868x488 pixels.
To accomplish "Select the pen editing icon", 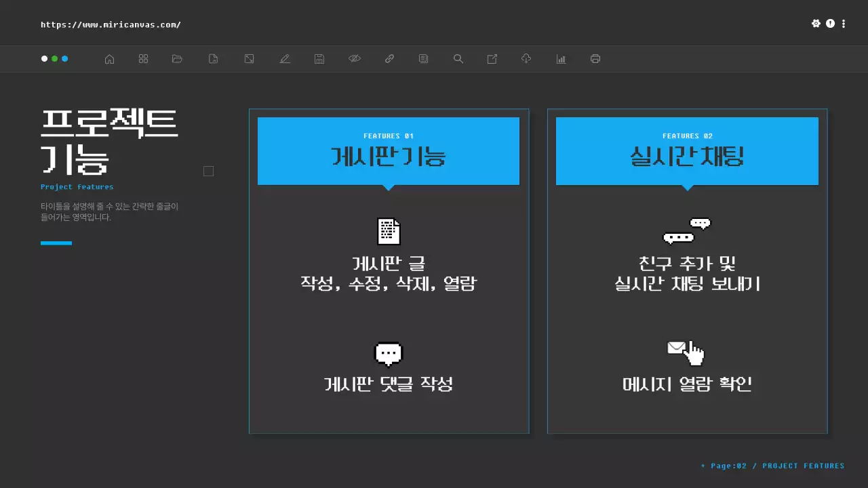I will click(285, 59).
